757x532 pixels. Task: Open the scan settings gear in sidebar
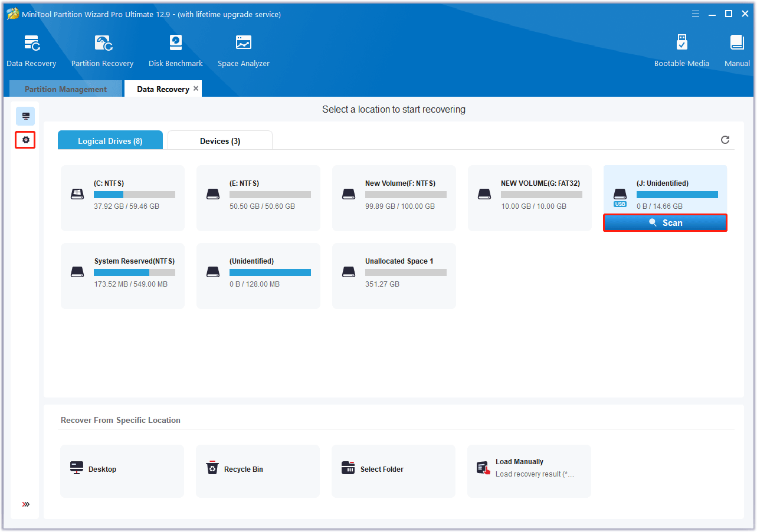click(x=25, y=140)
